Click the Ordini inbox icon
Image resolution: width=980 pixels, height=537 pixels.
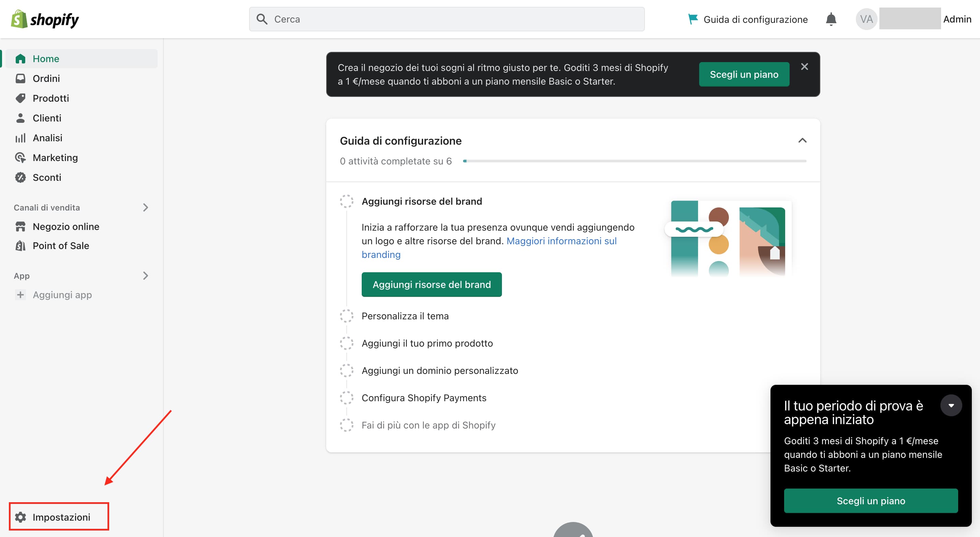20,78
